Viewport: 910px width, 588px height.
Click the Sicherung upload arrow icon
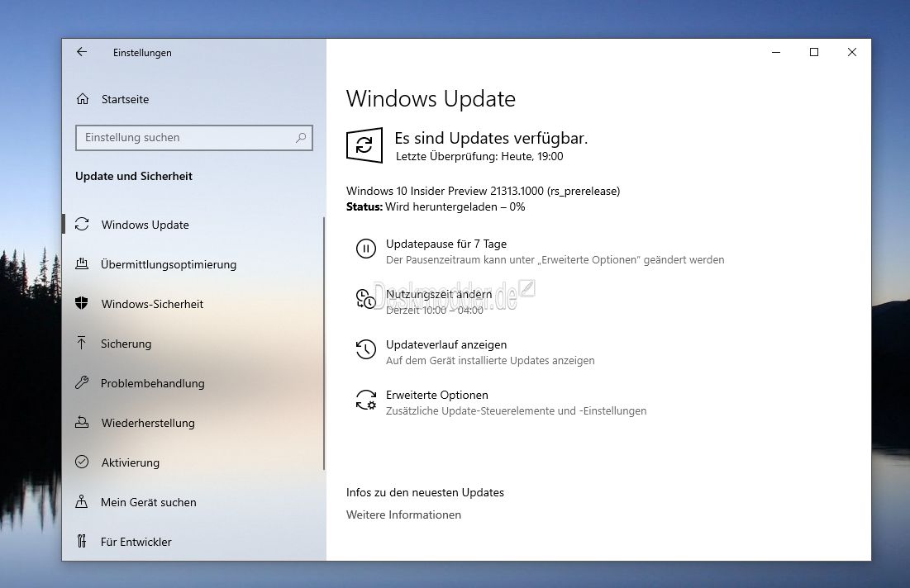pyautogui.click(x=82, y=344)
